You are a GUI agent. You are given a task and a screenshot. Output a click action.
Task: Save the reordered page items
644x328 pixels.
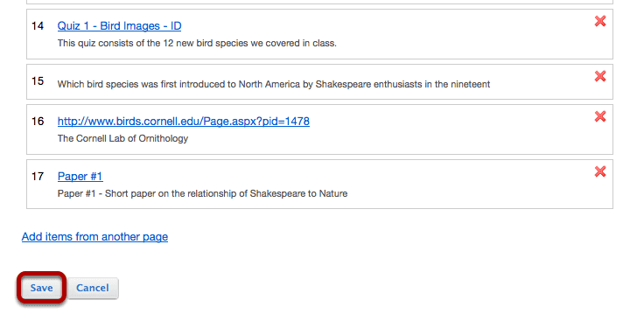click(41, 288)
